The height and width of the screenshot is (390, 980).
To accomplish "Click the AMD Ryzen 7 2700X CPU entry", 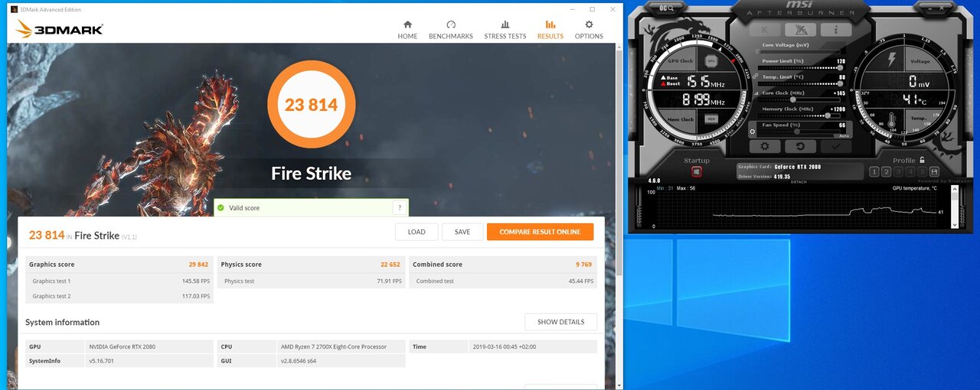I will (x=334, y=346).
